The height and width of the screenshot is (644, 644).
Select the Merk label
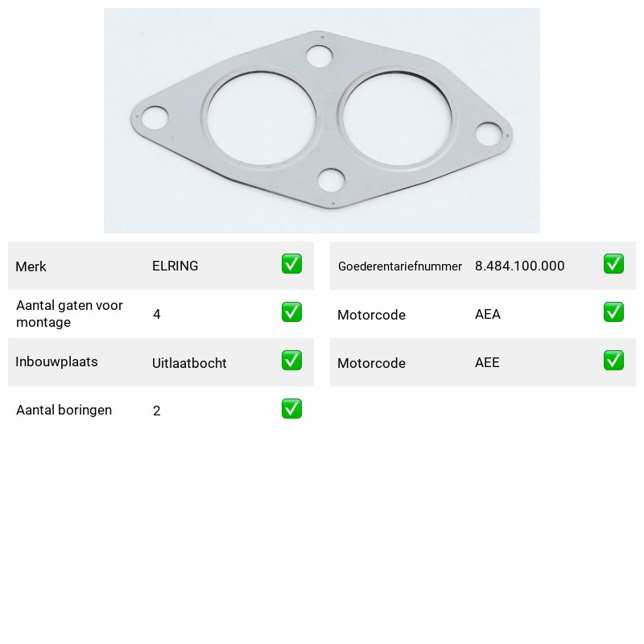pos(31,266)
